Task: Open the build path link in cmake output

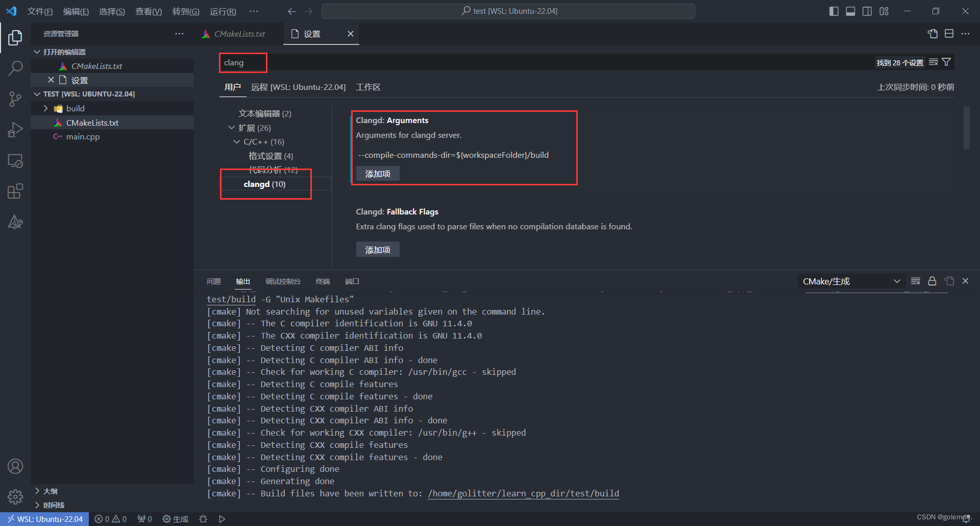Action: pyautogui.click(x=523, y=493)
